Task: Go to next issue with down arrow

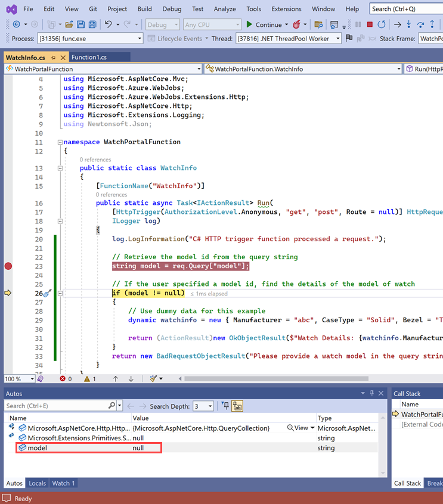Action: (131, 379)
